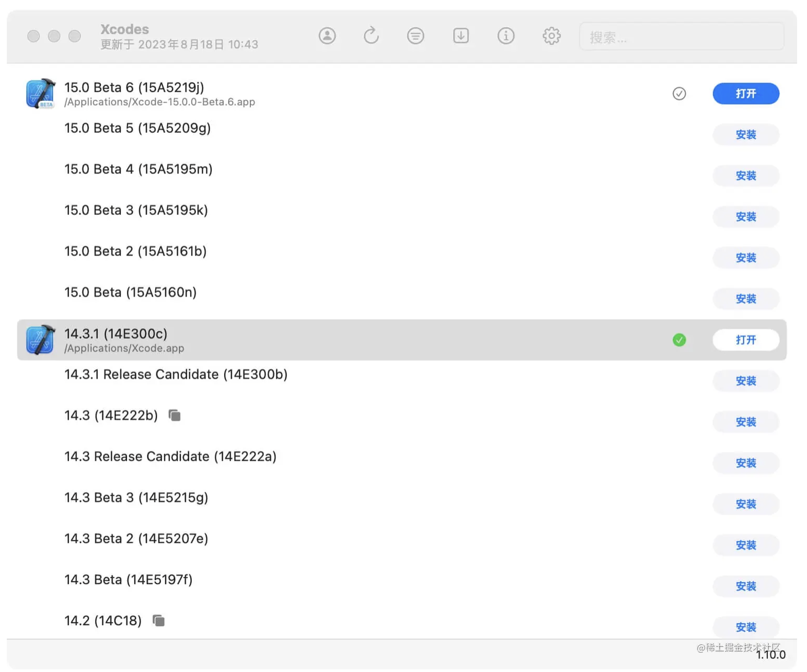807x672 pixels.
Task: Install 14.3.1 Release Candidate
Action: [x=746, y=381]
